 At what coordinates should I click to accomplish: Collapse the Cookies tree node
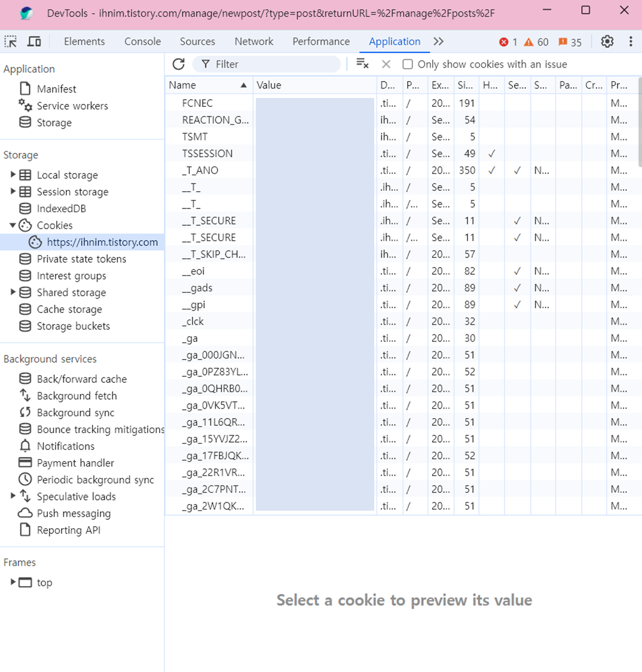[13, 225]
